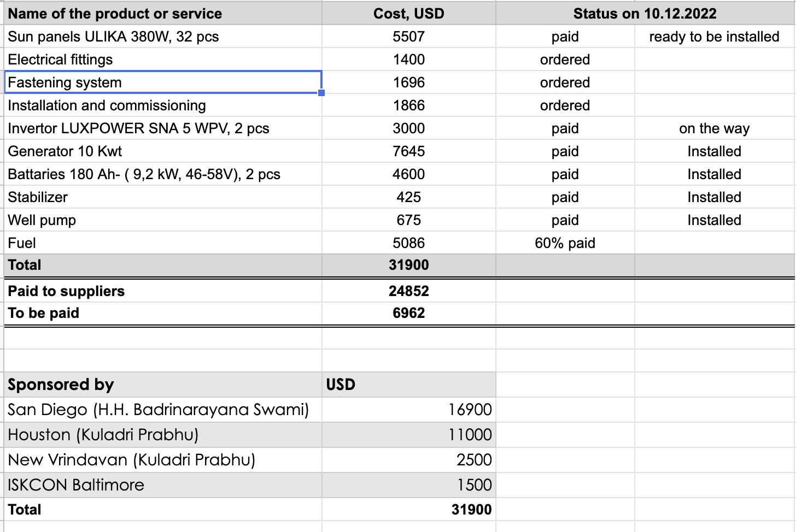Select the 'Sponsored by' header cell
796x532 pixels.
click(x=163, y=385)
